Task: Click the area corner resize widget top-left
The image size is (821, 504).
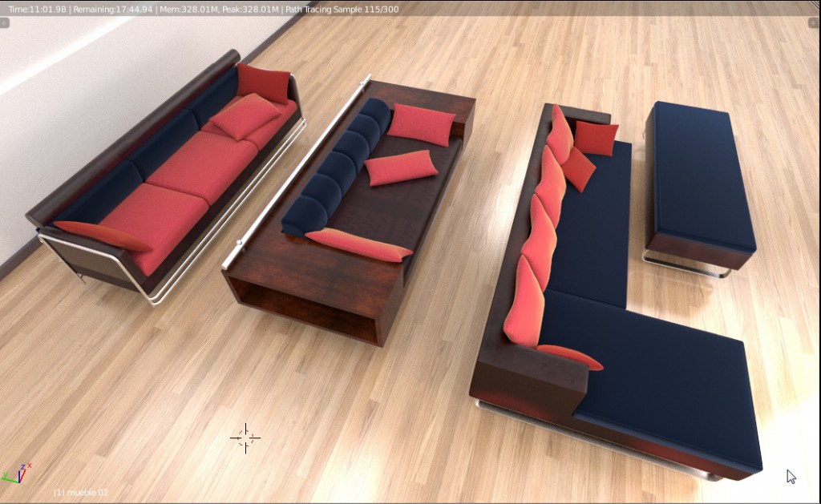Action: pos(5,22)
